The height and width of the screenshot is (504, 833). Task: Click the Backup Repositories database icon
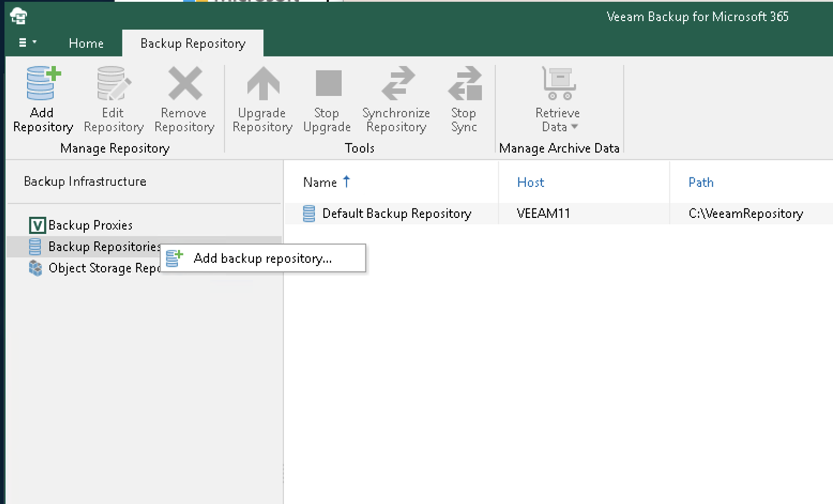[35, 247]
